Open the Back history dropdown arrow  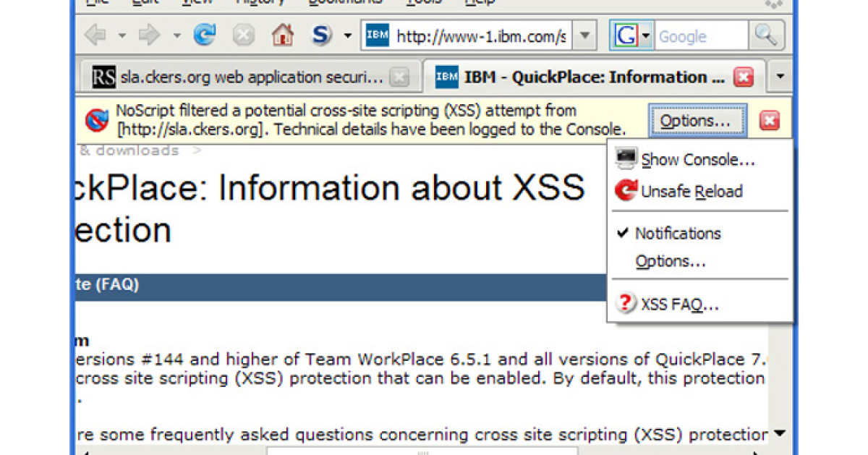pyautogui.click(x=122, y=35)
